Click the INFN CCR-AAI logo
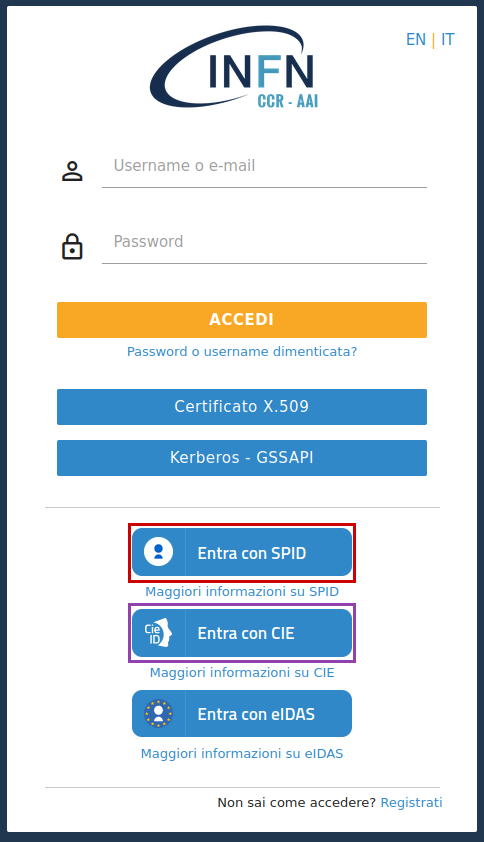 tap(234, 67)
